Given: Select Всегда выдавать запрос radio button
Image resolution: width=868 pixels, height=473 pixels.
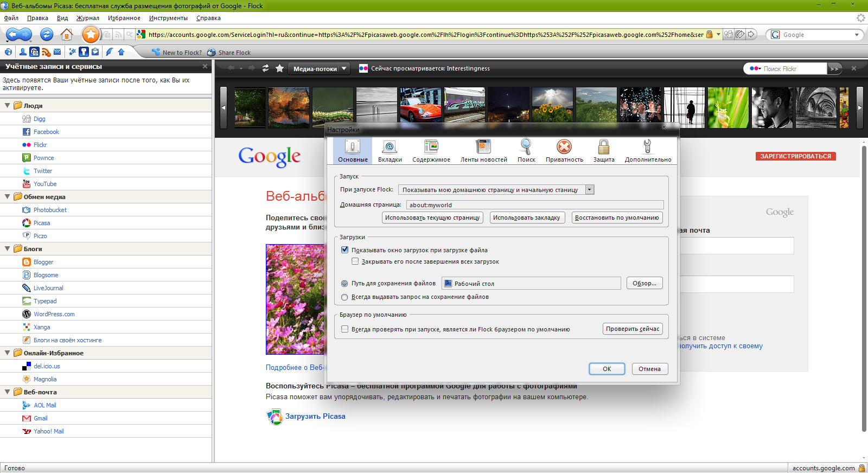Looking at the screenshot, I should point(344,297).
